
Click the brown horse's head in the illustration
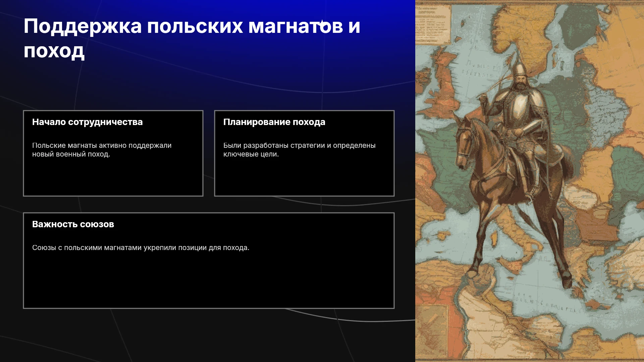[x=464, y=144]
